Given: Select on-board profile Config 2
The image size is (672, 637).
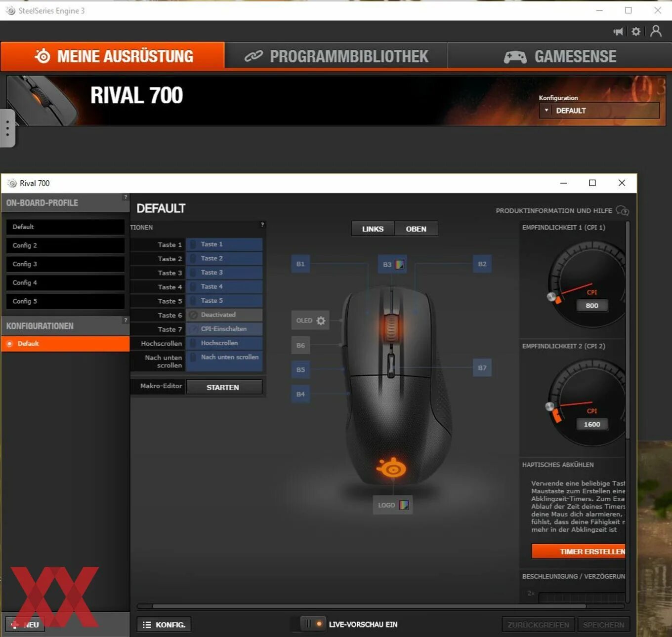Looking at the screenshot, I should (x=65, y=245).
